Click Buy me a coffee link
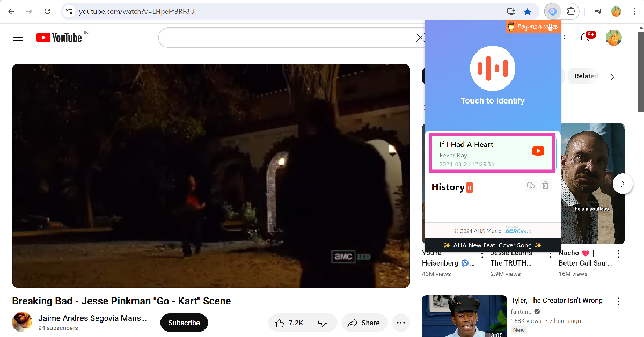The width and height of the screenshot is (644, 337). (533, 27)
